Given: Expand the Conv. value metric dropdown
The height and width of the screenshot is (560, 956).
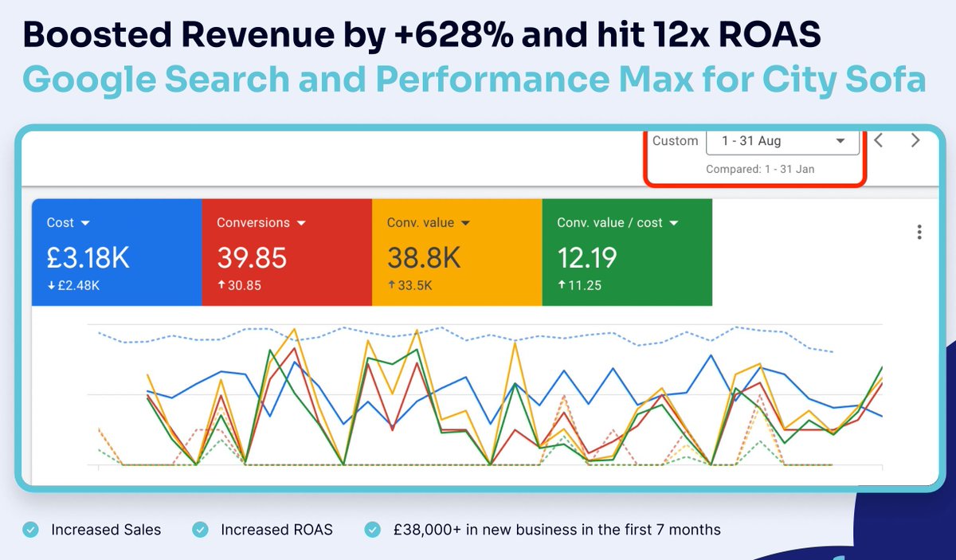Looking at the screenshot, I should (467, 223).
